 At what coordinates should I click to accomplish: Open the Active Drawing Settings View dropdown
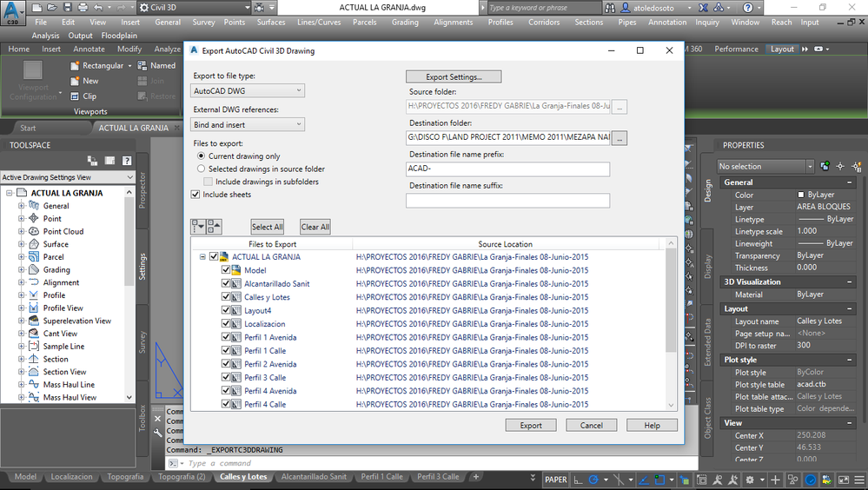tap(68, 177)
